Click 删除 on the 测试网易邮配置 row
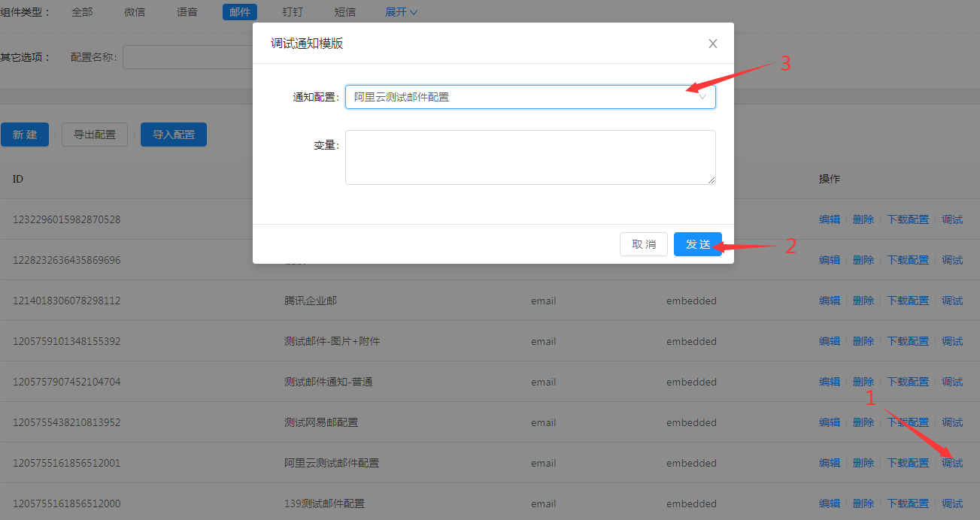 (863, 422)
